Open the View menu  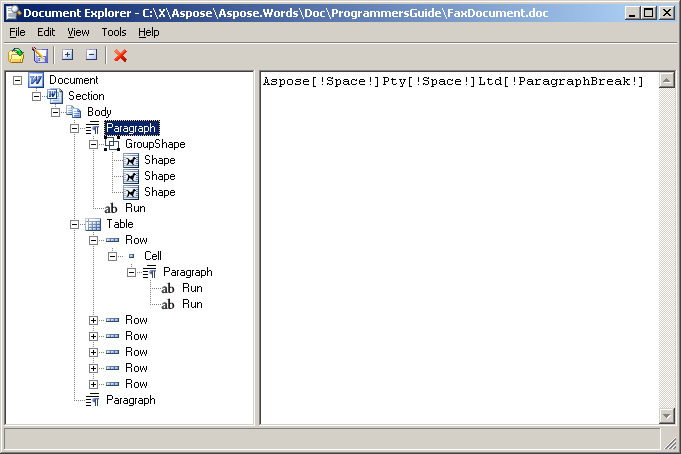[78, 32]
